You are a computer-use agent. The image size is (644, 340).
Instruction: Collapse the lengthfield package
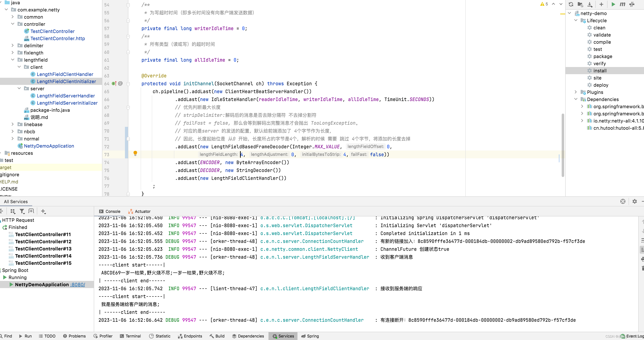(x=13, y=60)
